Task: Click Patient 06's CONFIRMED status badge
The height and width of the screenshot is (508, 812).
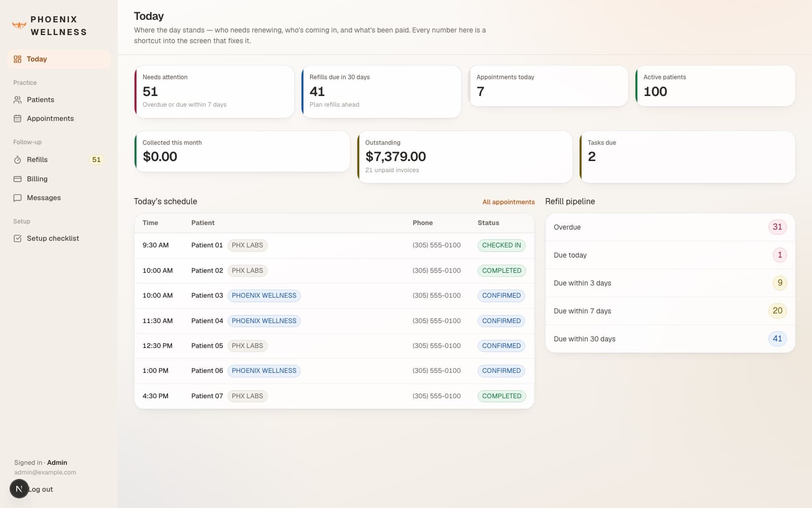Action: (501, 371)
